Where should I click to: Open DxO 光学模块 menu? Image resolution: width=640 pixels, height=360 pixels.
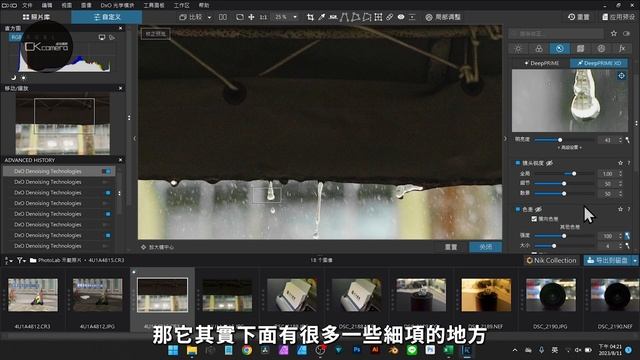118,5
